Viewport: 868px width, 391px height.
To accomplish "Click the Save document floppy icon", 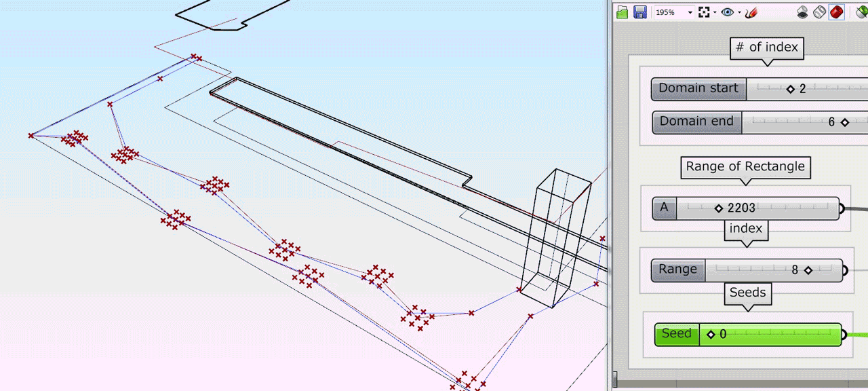I will tap(639, 12).
